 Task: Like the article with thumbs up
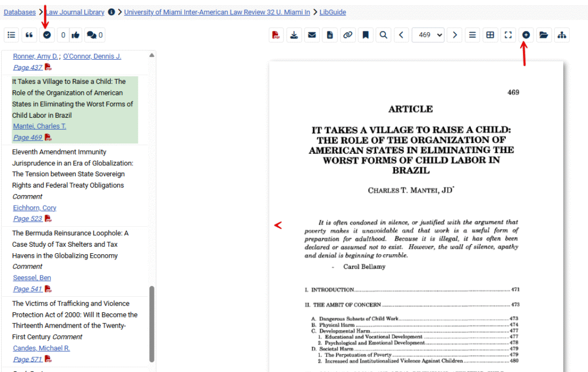point(75,35)
